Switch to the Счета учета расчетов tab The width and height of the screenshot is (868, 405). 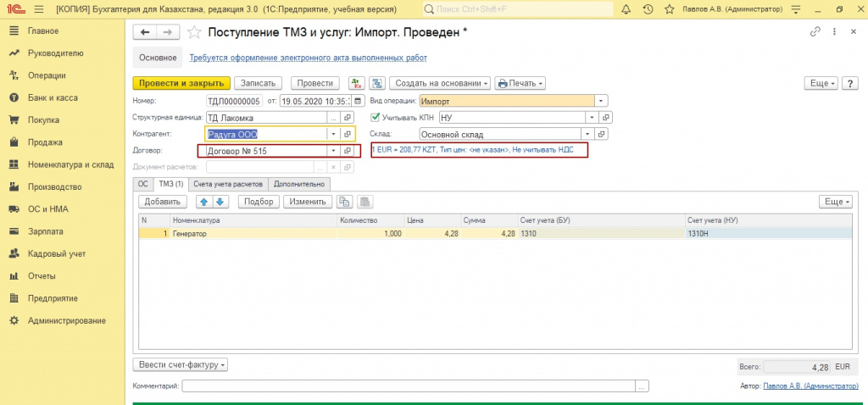226,184
